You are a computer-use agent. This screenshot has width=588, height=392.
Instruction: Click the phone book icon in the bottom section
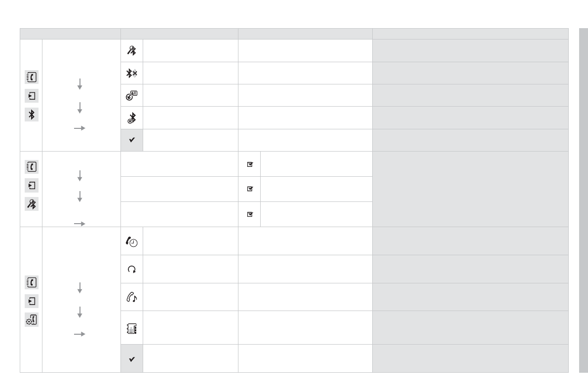(31, 282)
